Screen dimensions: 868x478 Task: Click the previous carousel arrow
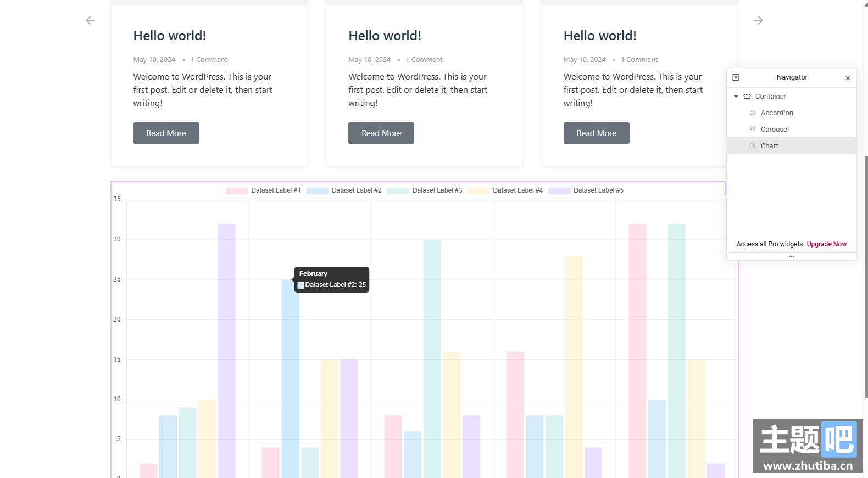[x=90, y=20]
